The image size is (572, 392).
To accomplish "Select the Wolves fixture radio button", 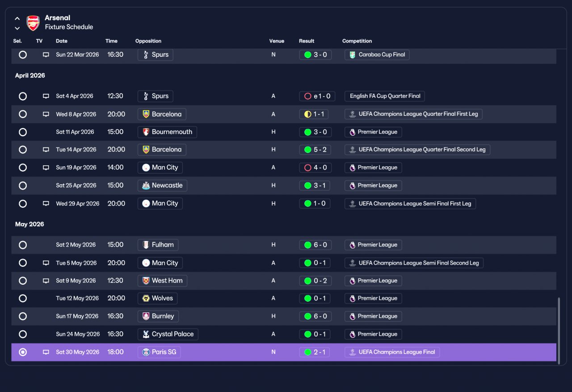I will coord(23,298).
